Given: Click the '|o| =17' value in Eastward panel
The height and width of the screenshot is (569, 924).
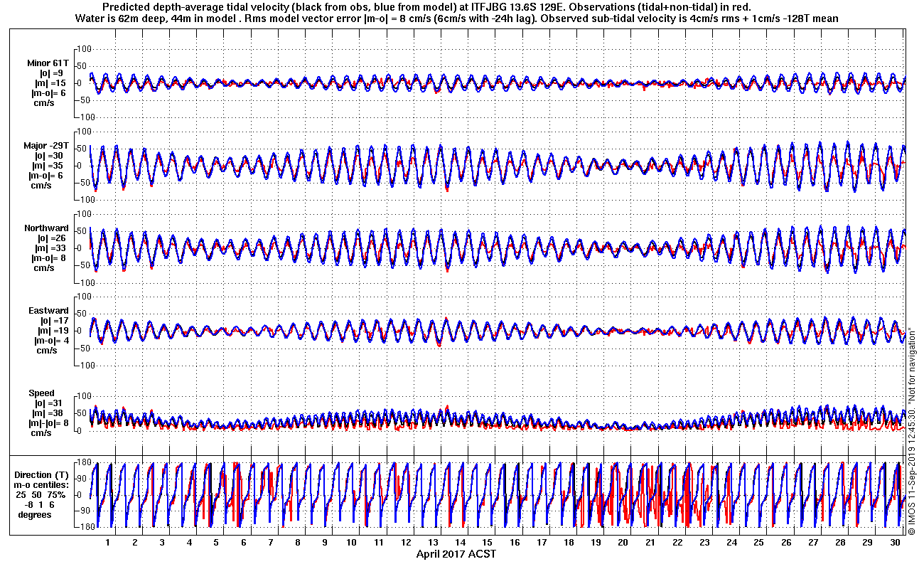Looking at the screenshot, I should pos(53,321).
